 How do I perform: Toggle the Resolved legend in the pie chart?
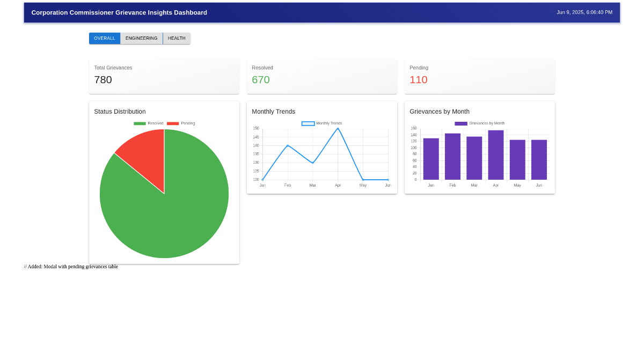pos(149,123)
